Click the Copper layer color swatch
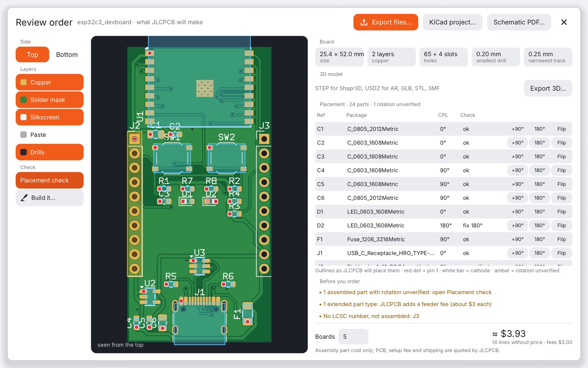This screenshot has height=368, width=588. pos(24,82)
